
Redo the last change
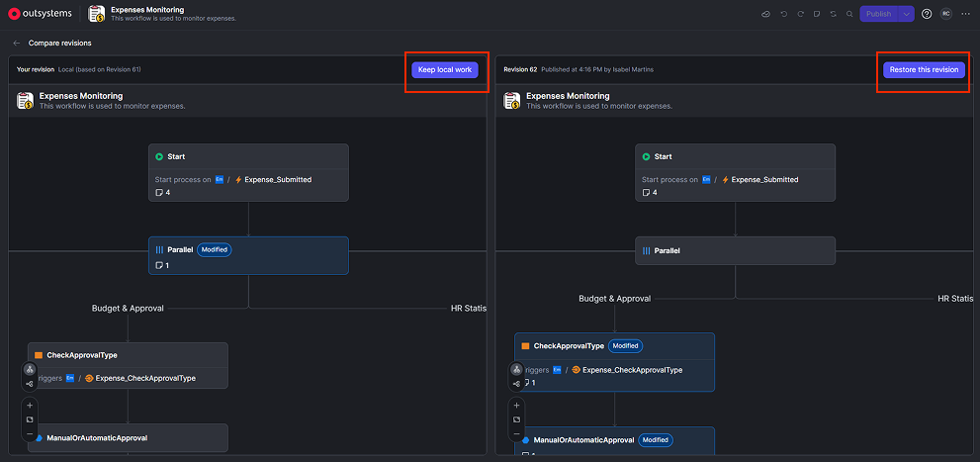[800, 14]
